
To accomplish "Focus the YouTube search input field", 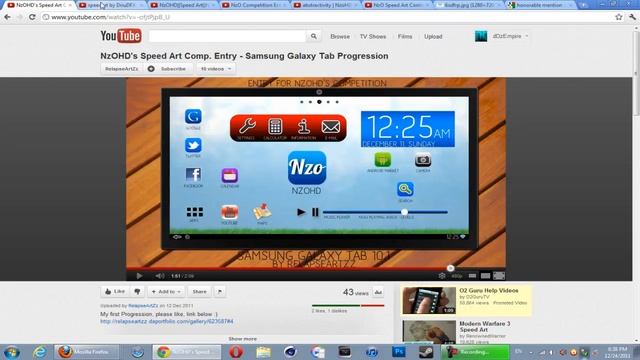I will [x=227, y=36].
